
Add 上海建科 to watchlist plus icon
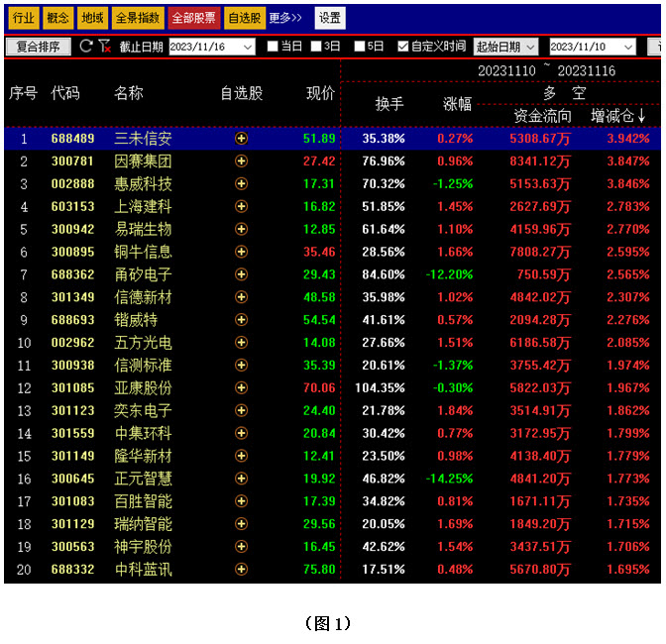[x=241, y=206]
